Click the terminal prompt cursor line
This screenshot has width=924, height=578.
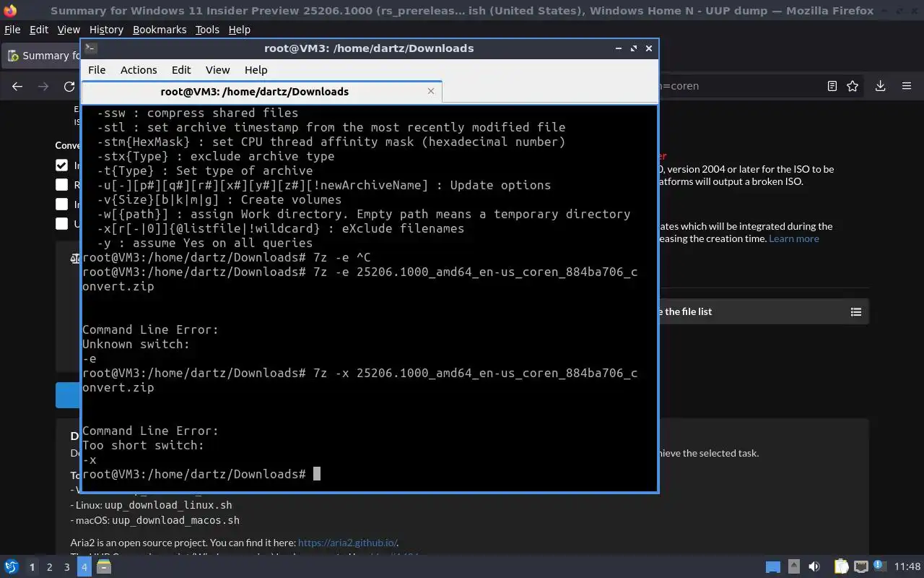coord(201,474)
